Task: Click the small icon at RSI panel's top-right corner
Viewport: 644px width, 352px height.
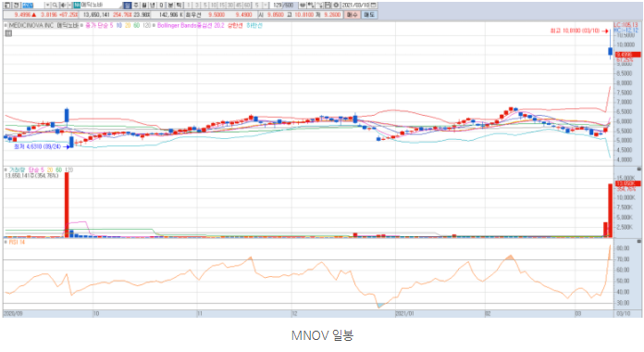Action: tap(638, 242)
